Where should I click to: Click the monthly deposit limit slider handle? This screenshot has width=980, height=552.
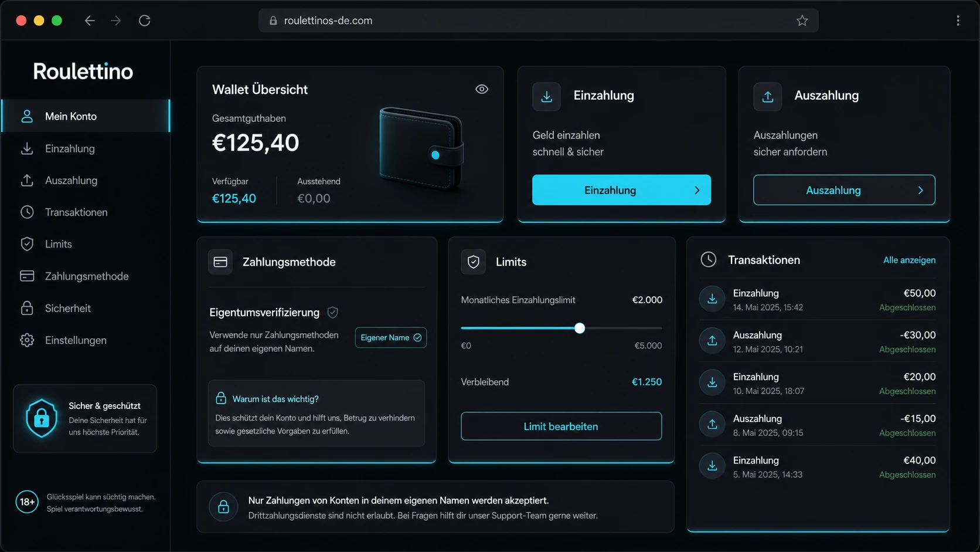(580, 328)
